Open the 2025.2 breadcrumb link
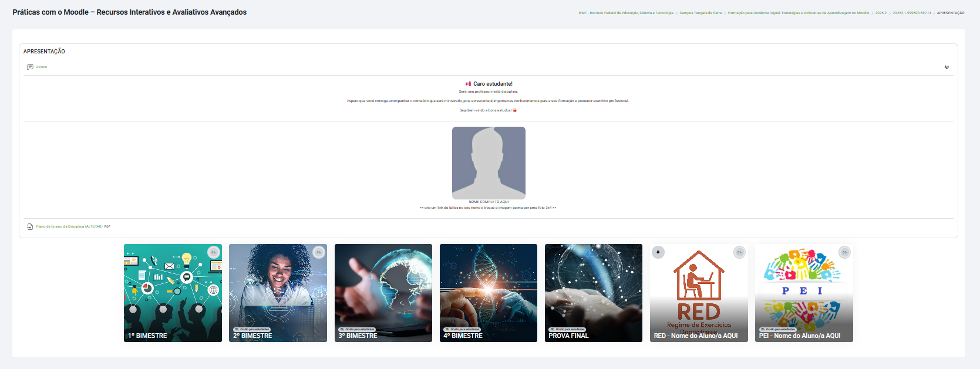980x369 pixels. [x=881, y=13]
